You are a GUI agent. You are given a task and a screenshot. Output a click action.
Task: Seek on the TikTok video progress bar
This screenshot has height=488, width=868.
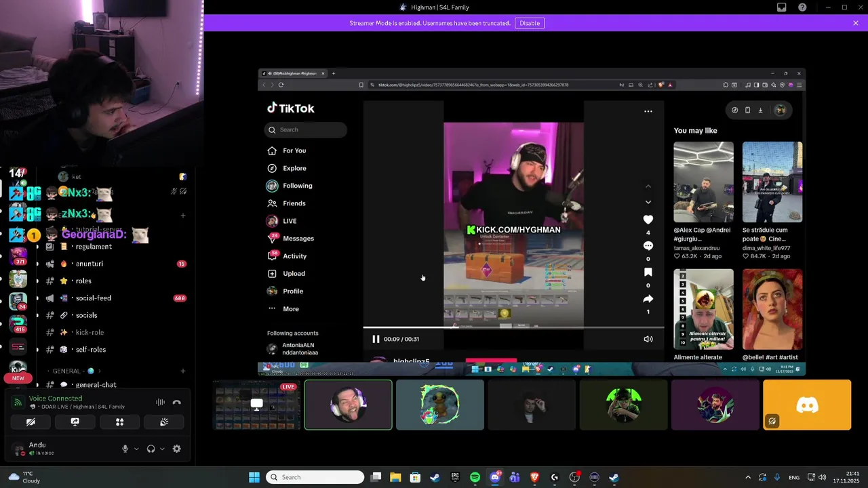point(513,328)
